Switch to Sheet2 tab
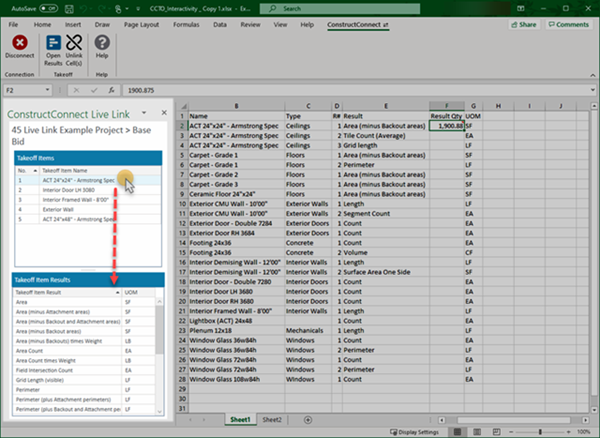The image size is (600, 438). point(272,420)
